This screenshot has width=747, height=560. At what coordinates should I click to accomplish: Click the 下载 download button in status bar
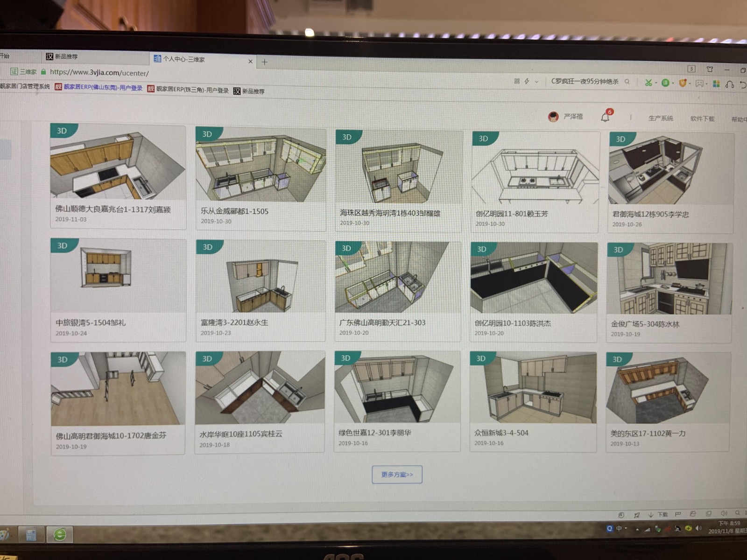(x=658, y=515)
